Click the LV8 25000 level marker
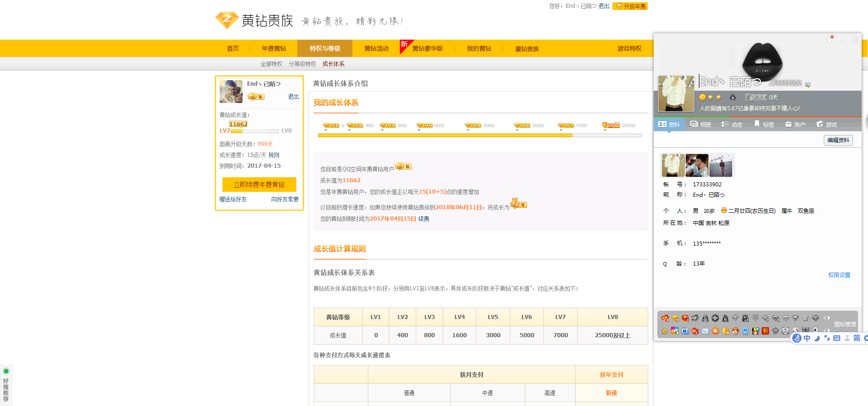Screen dimensions: 868x406 [x=619, y=125]
